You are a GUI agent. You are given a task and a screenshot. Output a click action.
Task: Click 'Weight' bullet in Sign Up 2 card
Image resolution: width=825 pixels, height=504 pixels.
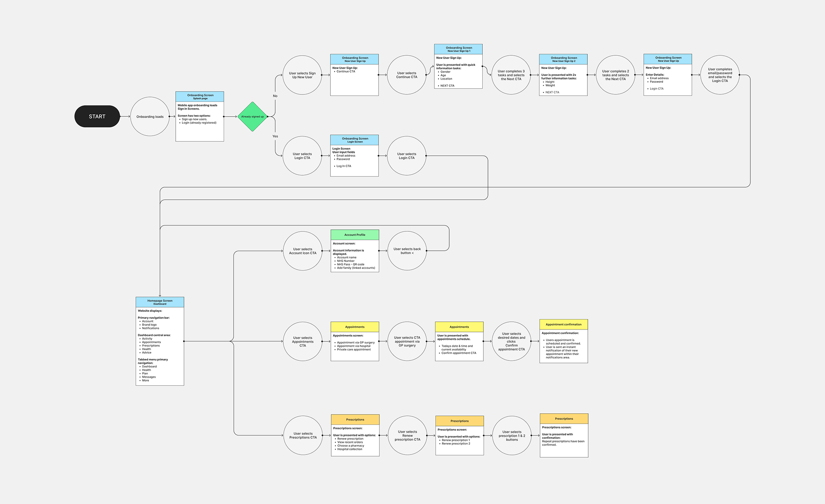pos(550,85)
